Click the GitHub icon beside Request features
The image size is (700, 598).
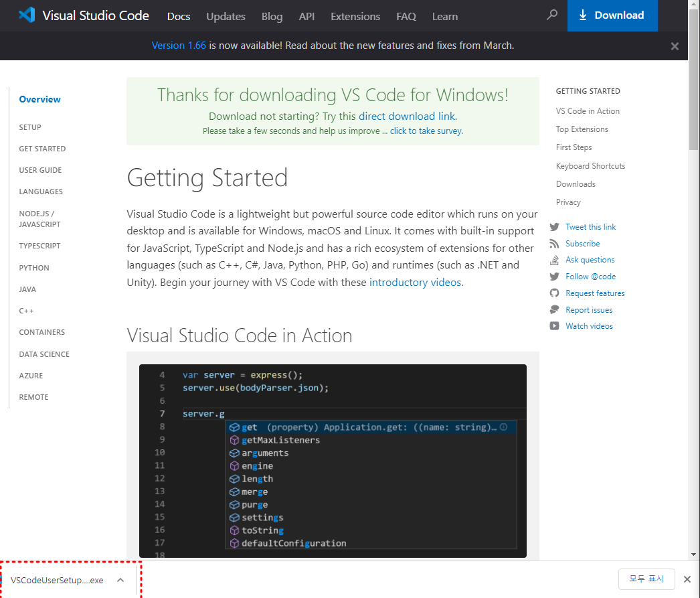(x=555, y=293)
